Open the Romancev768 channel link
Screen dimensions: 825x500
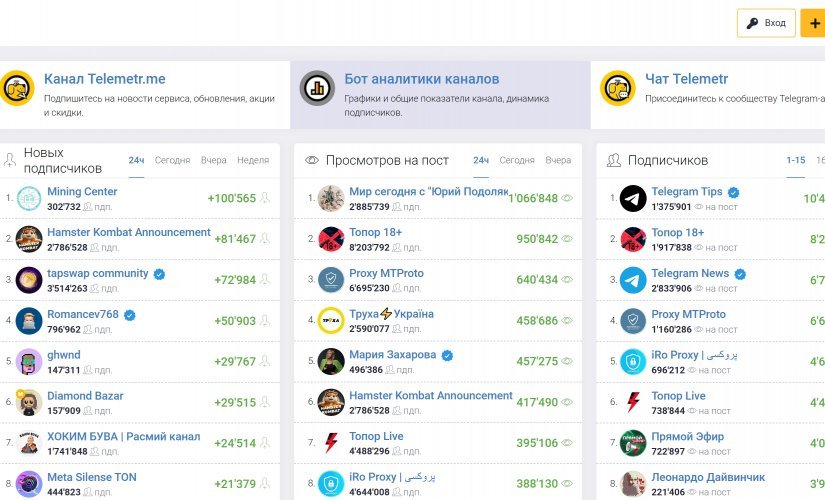(83, 314)
